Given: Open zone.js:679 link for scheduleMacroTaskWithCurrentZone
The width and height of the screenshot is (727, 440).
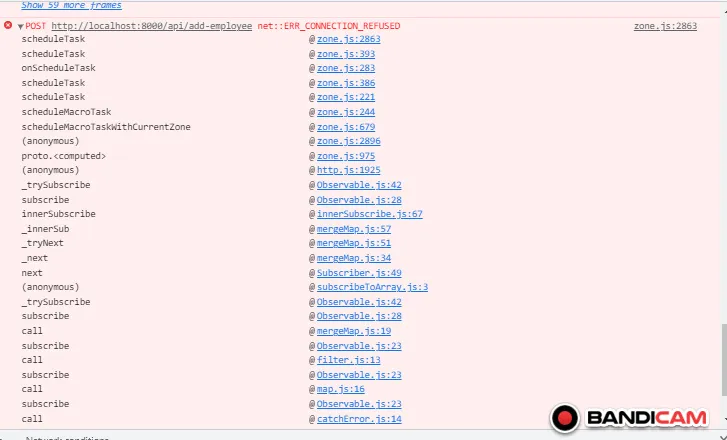Looking at the screenshot, I should [x=346, y=127].
